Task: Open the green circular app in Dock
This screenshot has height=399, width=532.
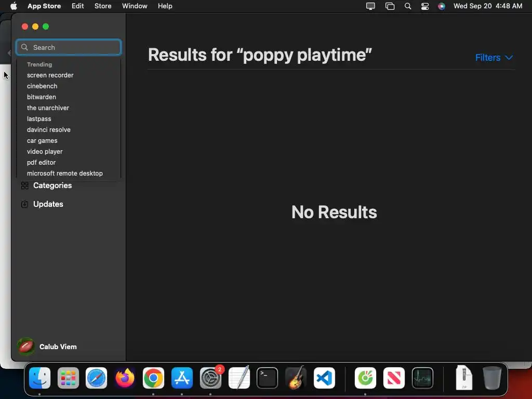Action: 365,378
